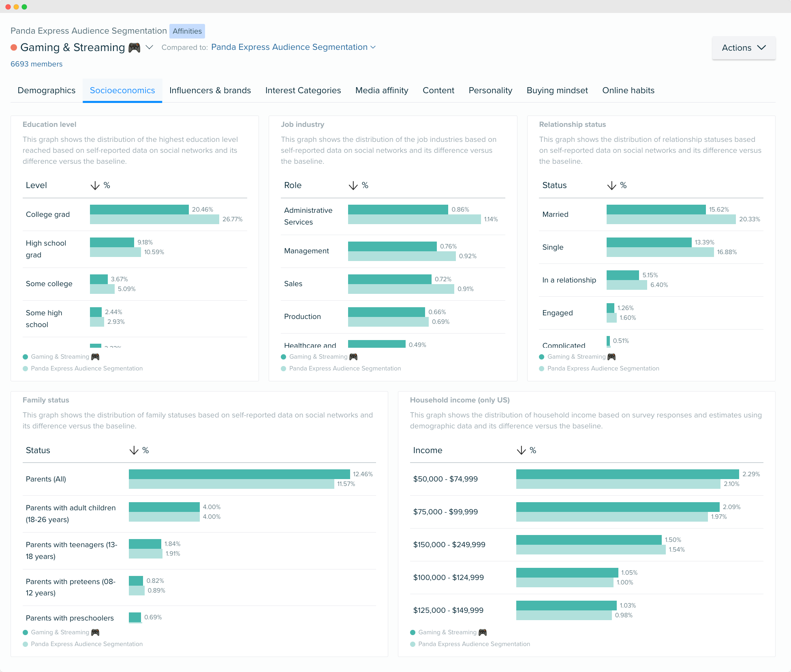The image size is (791, 672).
Task: Switch to the Buying mindset tab
Action: point(557,90)
